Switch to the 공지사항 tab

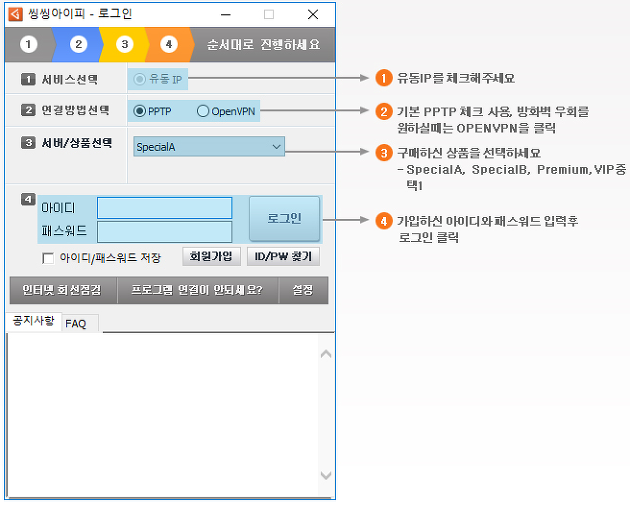33,321
